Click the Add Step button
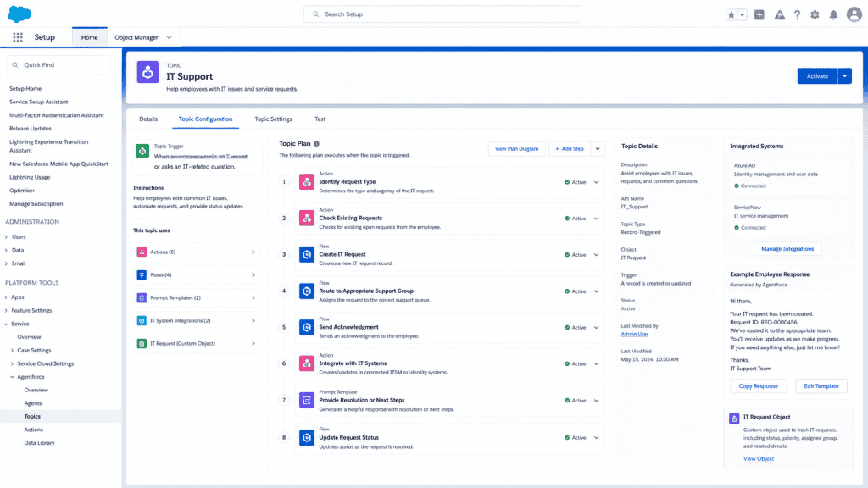 pos(570,149)
